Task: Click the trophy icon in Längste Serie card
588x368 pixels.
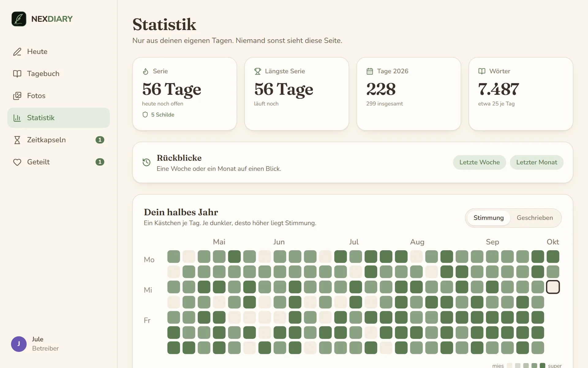Action: [x=258, y=71]
